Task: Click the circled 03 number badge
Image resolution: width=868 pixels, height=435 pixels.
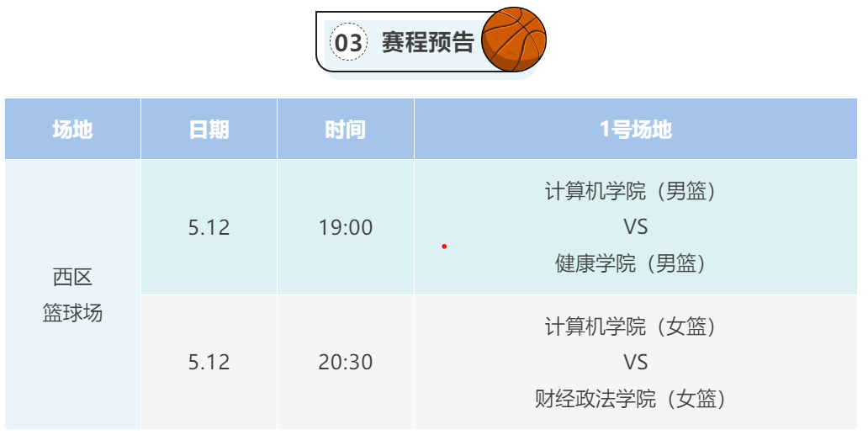Action: (x=347, y=42)
